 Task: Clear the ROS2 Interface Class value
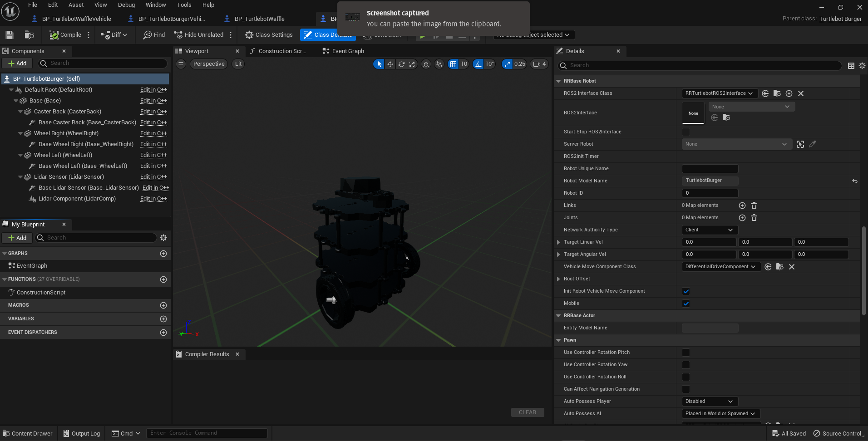coord(801,93)
